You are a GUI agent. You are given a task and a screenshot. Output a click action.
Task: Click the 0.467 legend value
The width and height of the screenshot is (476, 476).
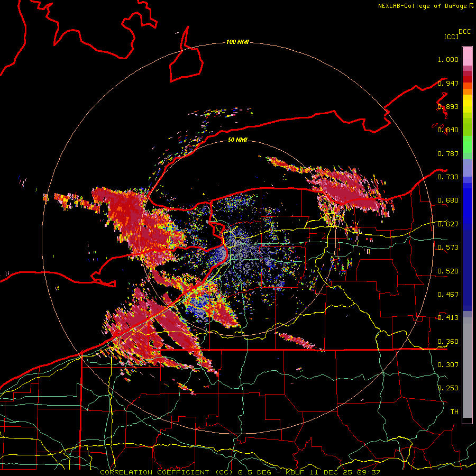(x=448, y=295)
